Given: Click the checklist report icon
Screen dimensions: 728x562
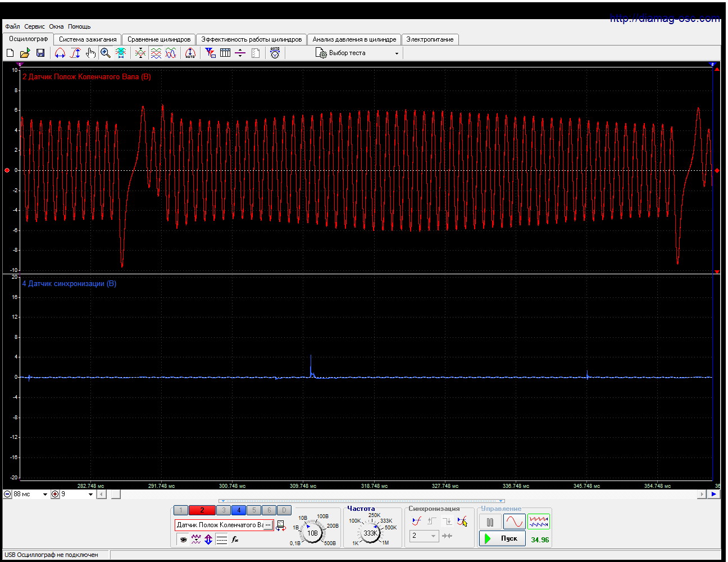Looking at the screenshot, I should pos(256,53).
